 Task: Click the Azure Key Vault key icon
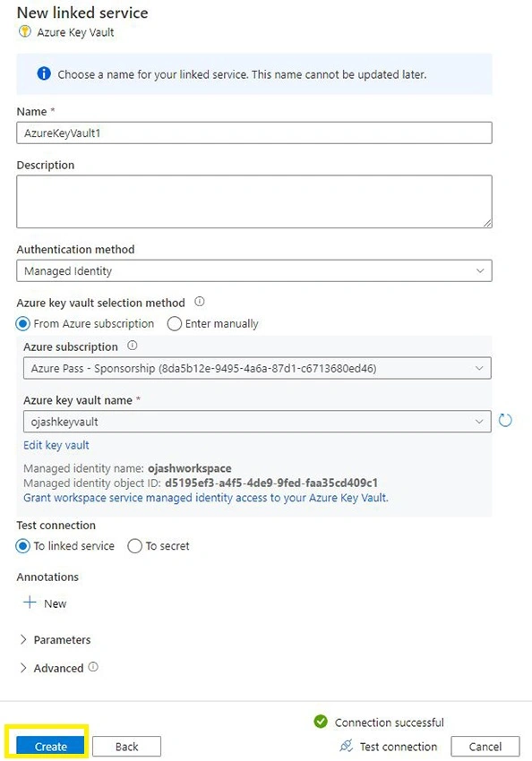pyautogui.click(x=24, y=32)
